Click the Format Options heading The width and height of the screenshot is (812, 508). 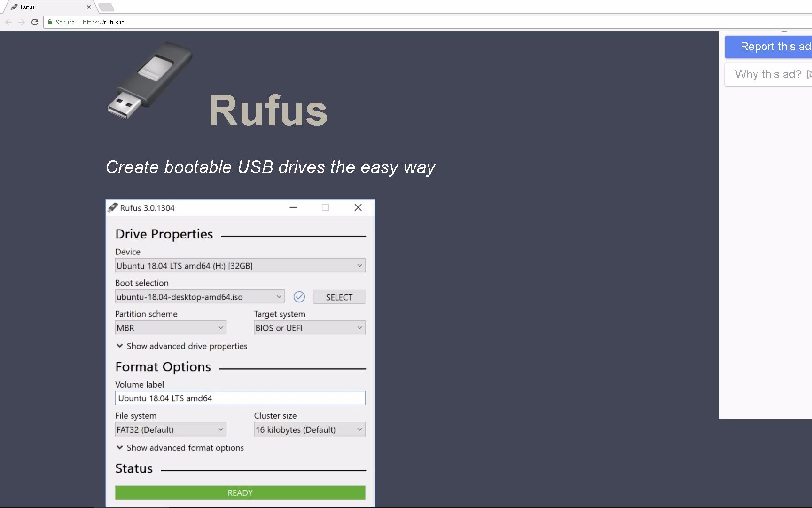pos(163,367)
